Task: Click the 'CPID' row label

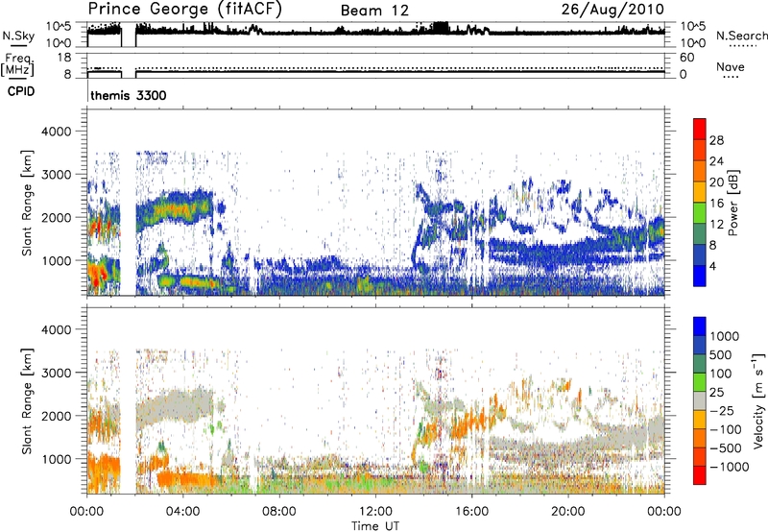Action: click(21, 91)
